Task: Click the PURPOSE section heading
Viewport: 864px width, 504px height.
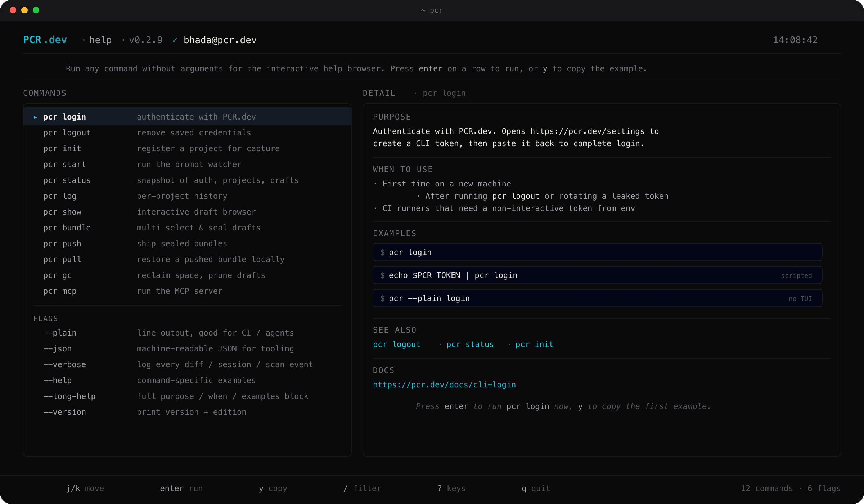Action: [x=392, y=117]
